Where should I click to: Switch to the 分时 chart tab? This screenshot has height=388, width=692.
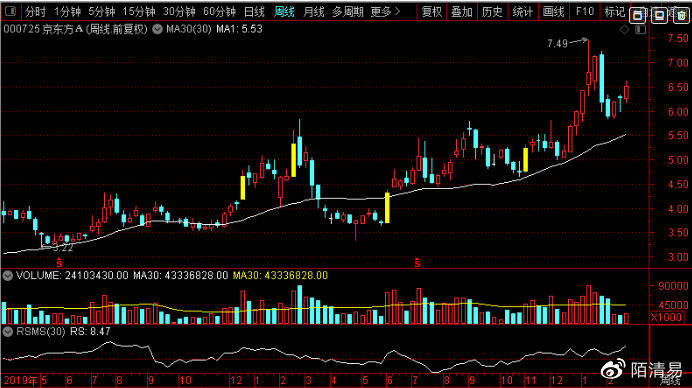[x=35, y=11]
